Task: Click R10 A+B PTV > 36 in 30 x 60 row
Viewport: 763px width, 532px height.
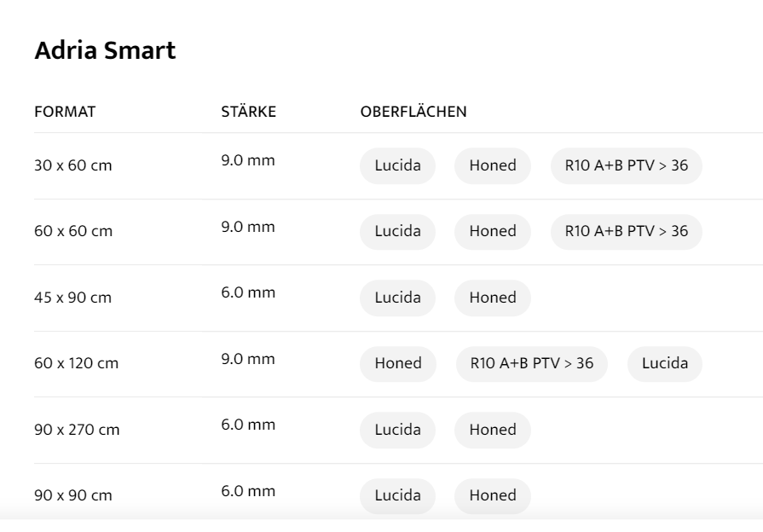Action: (626, 165)
